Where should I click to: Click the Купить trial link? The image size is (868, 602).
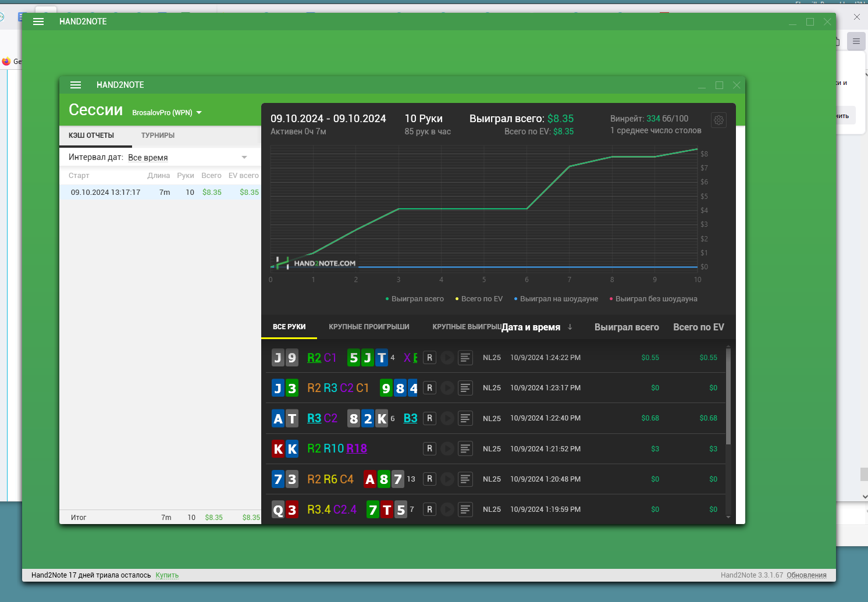click(167, 575)
